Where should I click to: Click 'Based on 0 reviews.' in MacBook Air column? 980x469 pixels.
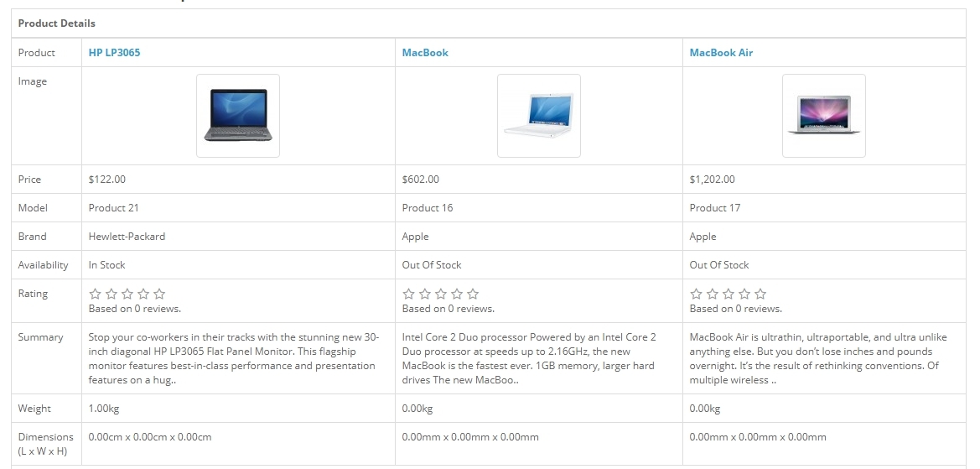[735, 309]
